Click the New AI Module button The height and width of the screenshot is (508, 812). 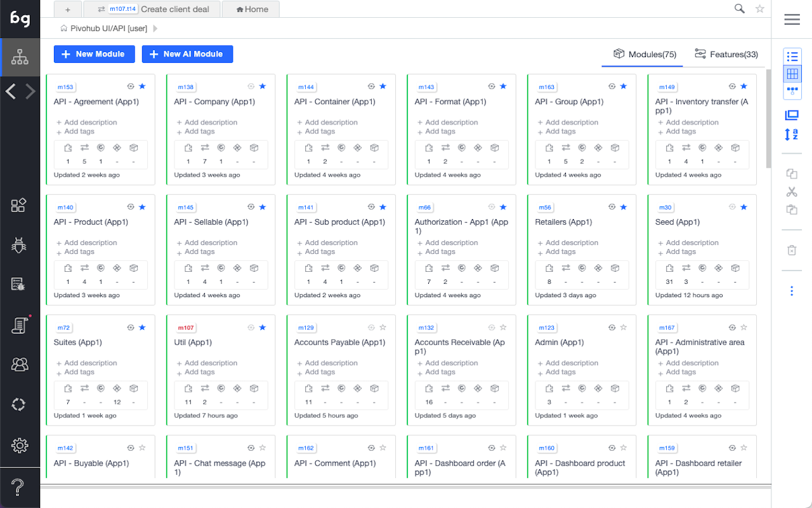coord(187,54)
